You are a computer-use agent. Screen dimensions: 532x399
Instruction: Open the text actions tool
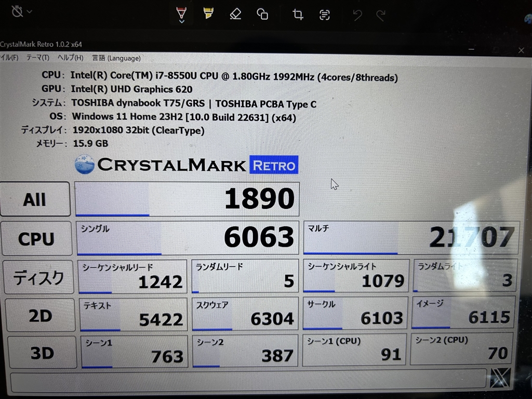[x=325, y=15]
